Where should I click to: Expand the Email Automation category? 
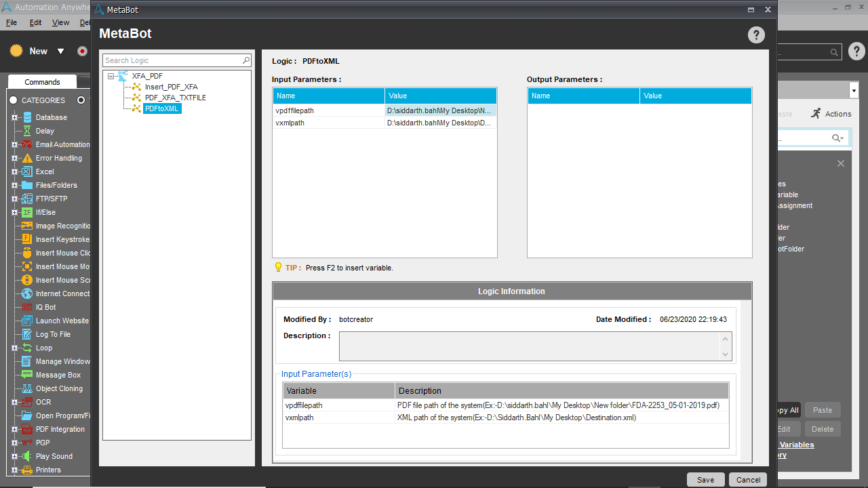(14, 144)
